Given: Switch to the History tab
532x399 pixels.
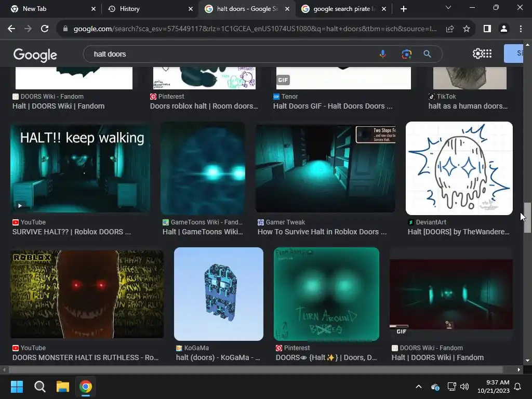Looking at the screenshot, I should pos(150,9).
